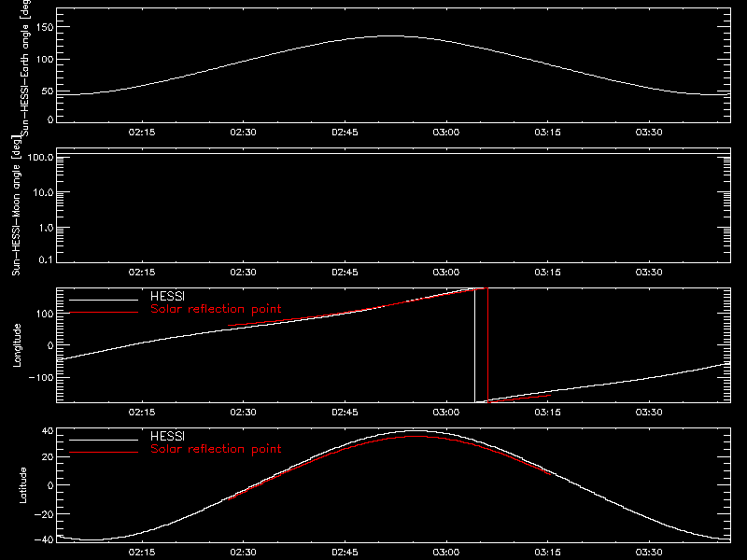Screen dimensions: 747x560
Task: Click red legend line sample in Longitude plot
Action: click(x=104, y=313)
